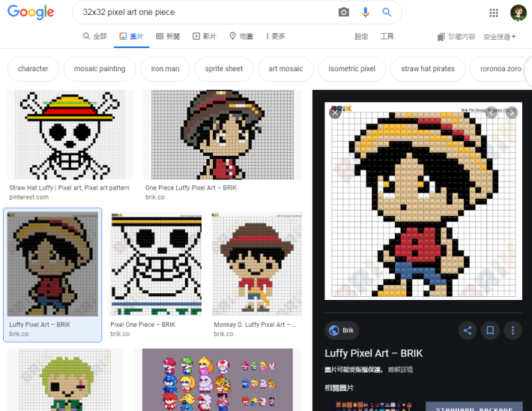Switch to the 影片 (Videos) tab

click(x=205, y=36)
